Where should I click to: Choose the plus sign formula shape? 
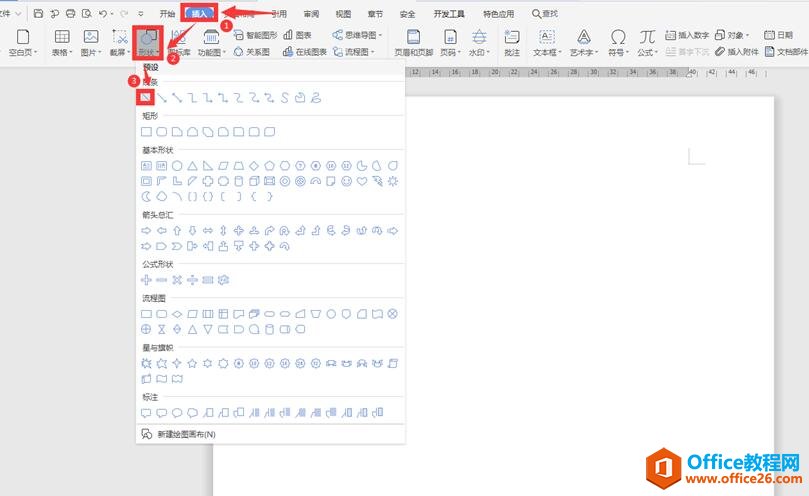click(147, 280)
